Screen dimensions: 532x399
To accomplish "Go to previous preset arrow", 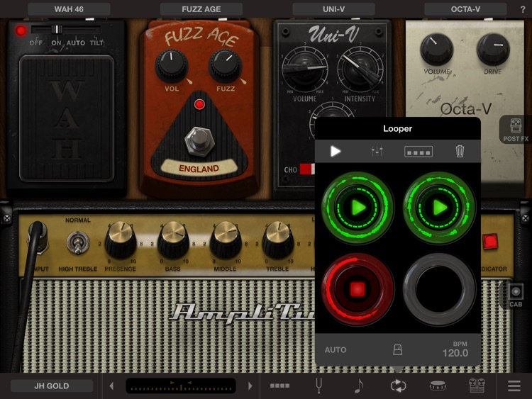I will tap(111, 386).
